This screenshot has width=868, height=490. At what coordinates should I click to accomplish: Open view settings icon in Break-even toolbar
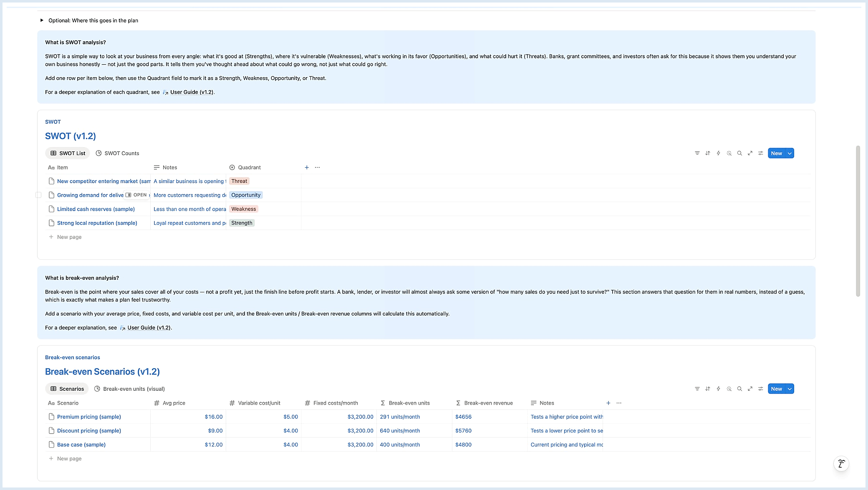pyautogui.click(x=761, y=389)
